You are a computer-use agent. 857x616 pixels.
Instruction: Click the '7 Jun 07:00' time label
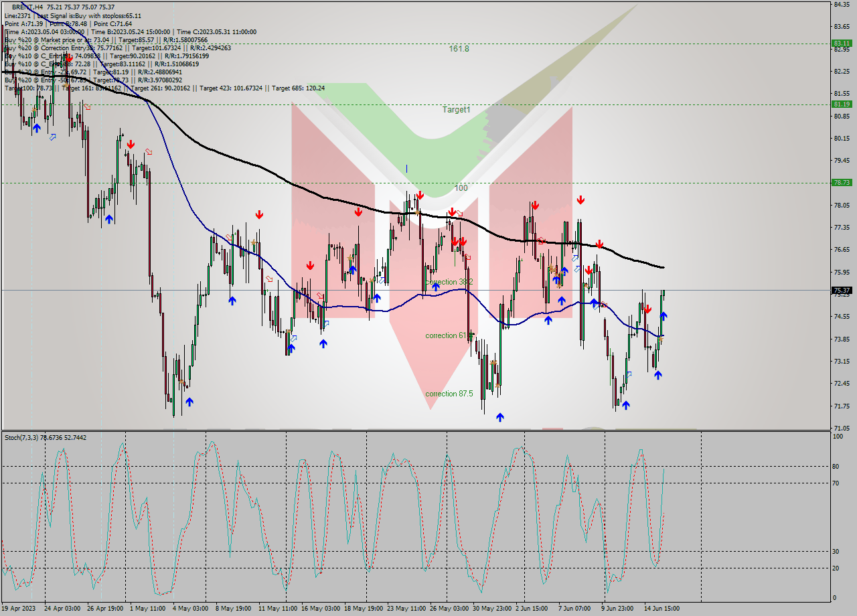pos(574,609)
